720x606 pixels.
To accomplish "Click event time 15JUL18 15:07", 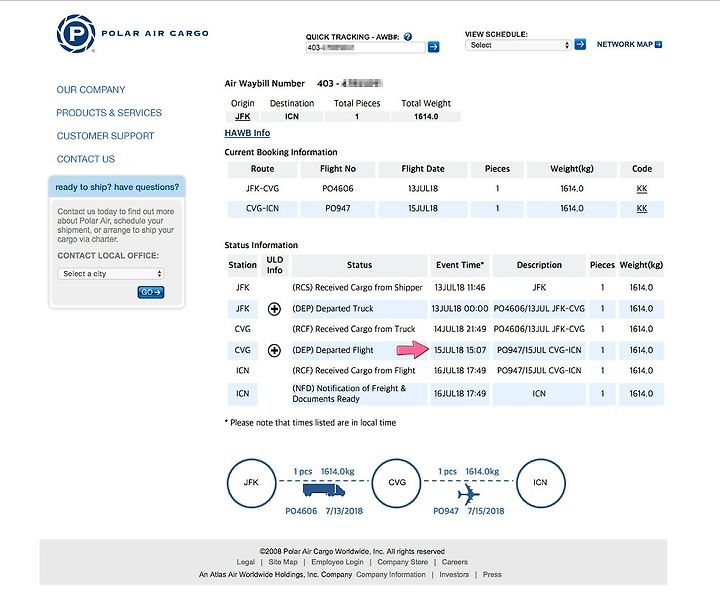I will pos(460,350).
